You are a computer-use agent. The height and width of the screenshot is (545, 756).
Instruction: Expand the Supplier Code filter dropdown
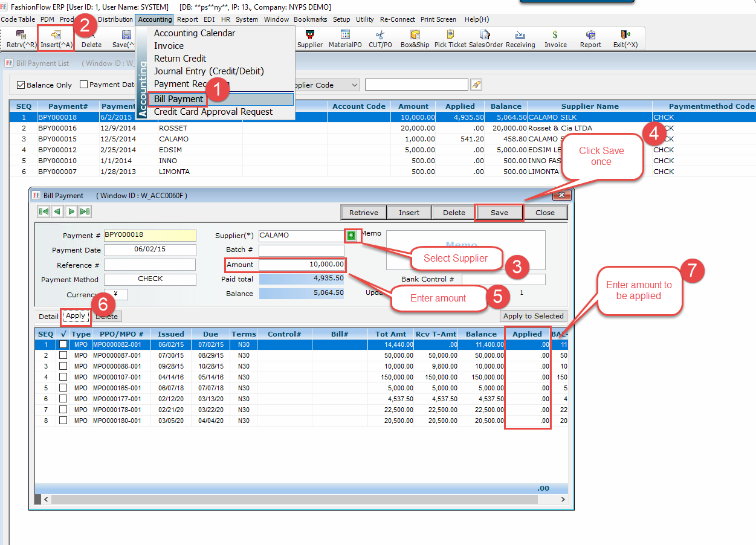[x=354, y=85]
